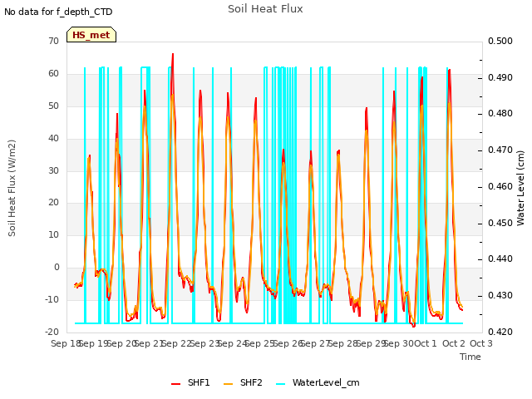Screen dimensions: 532x399
Task: Click the 0.480 value on right axis
Action: coord(500,113)
